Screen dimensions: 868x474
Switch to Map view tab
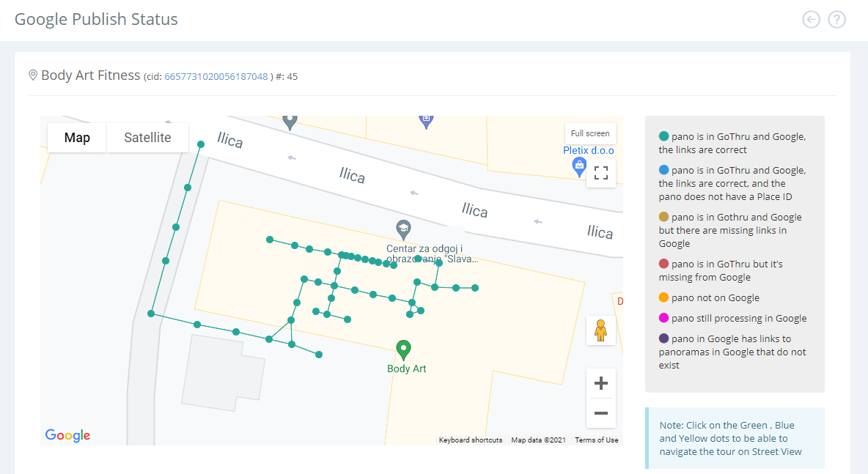tap(77, 138)
